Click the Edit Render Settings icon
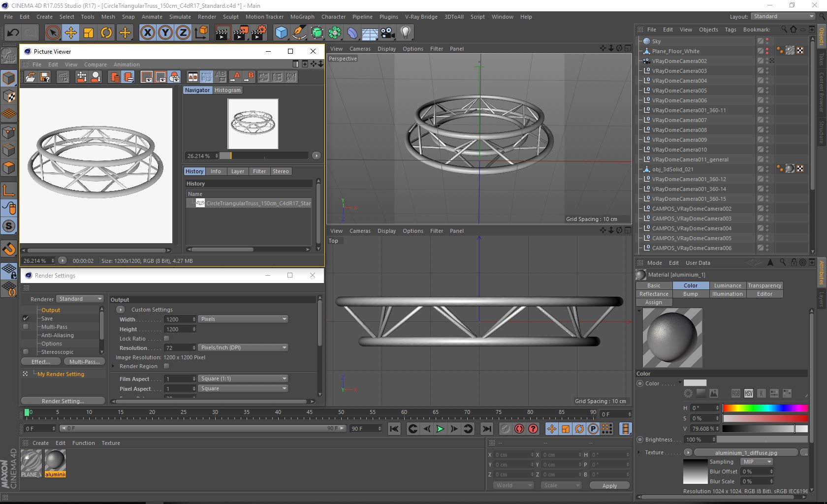827x504 pixels. pos(258,33)
